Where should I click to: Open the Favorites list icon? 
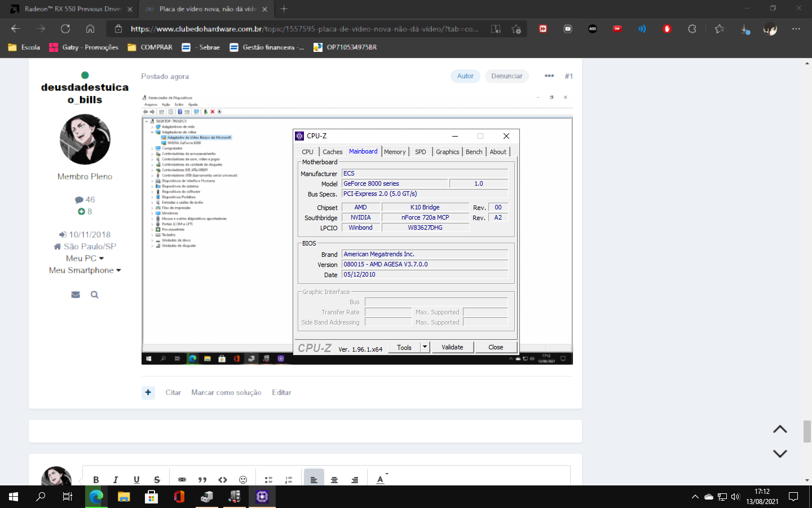720,29
